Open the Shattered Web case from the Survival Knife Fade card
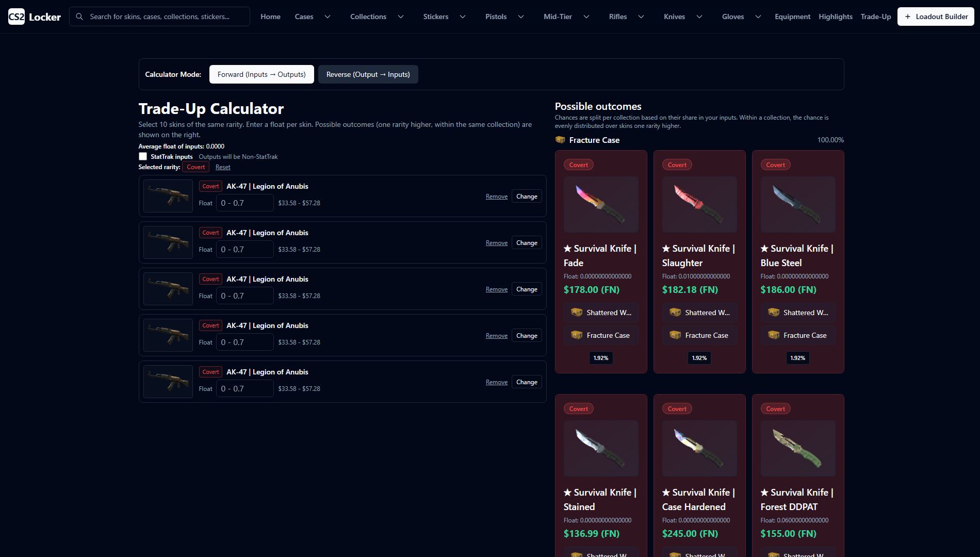980x557 pixels. tap(600, 313)
